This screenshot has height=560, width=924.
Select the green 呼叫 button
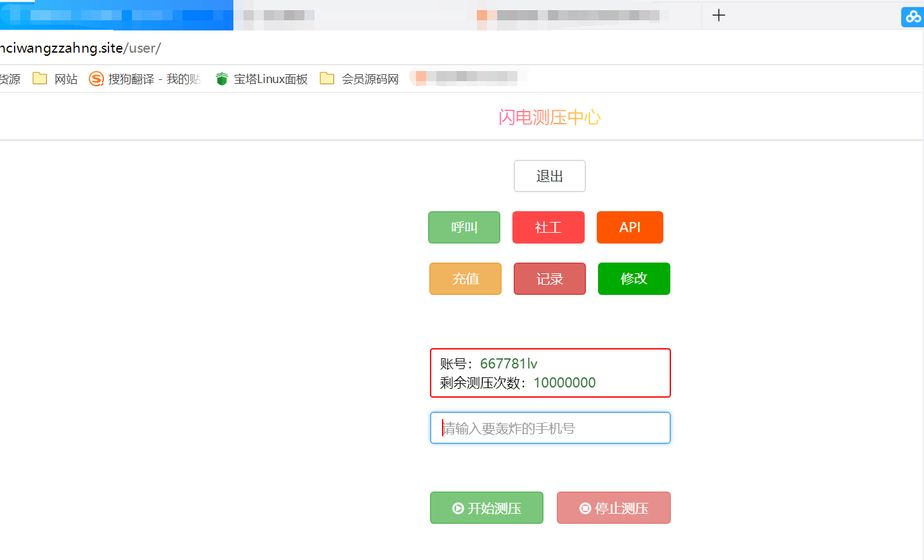point(464,227)
